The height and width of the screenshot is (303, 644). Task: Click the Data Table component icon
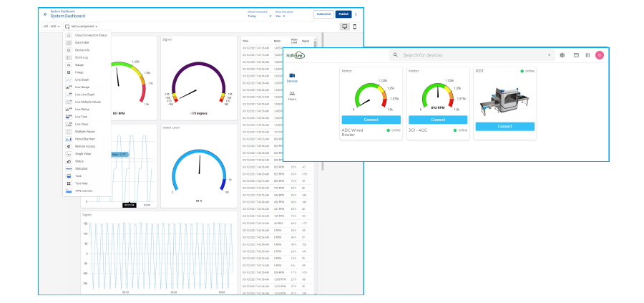(69, 43)
